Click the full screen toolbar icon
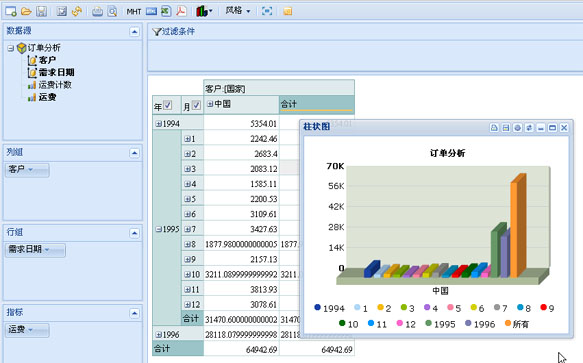The width and height of the screenshot is (583, 363). (267, 11)
